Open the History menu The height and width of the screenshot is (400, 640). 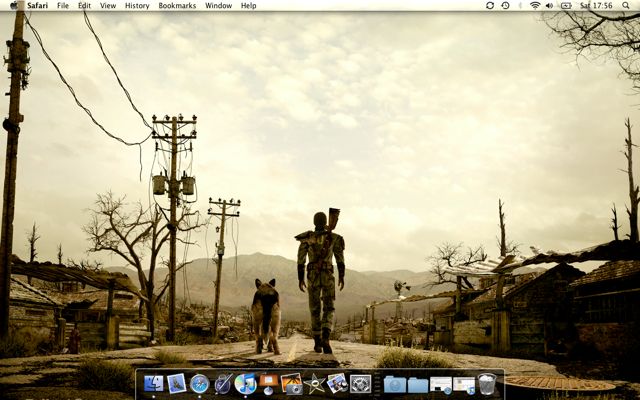point(137,6)
